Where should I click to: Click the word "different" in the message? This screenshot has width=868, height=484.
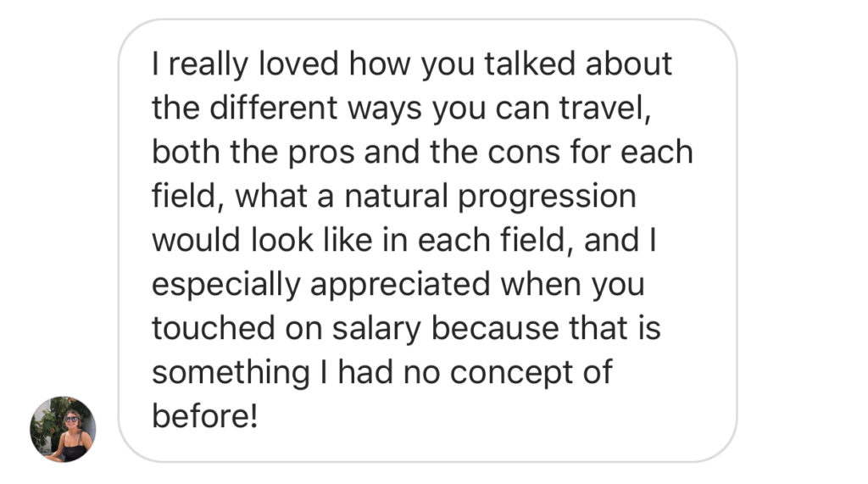(273, 108)
